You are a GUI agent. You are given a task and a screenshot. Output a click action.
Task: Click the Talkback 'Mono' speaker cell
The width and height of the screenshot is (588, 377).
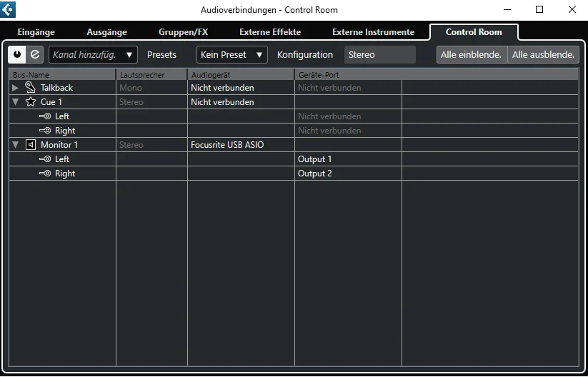[x=151, y=88]
